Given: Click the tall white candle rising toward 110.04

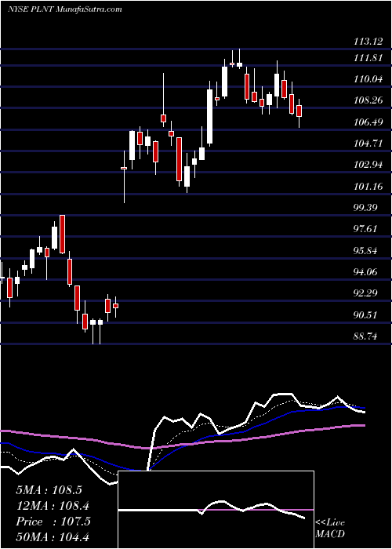Looking at the screenshot, I should (209, 116).
